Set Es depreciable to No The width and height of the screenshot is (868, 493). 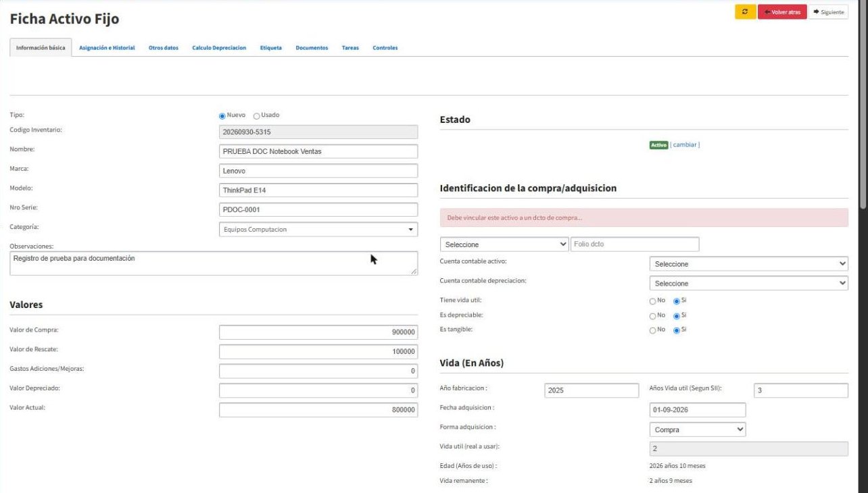pos(652,315)
